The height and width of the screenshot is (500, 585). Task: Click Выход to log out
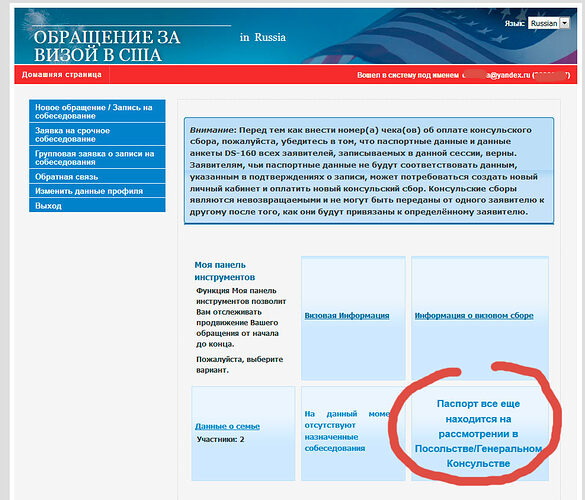pos(97,205)
